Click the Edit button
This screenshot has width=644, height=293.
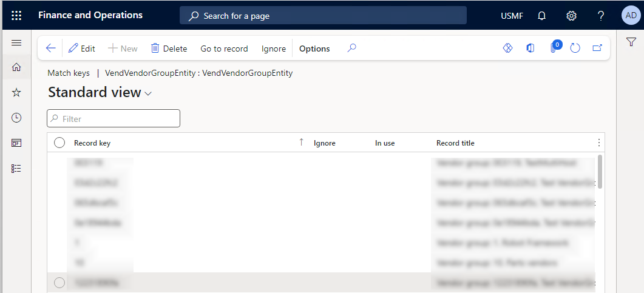click(82, 49)
